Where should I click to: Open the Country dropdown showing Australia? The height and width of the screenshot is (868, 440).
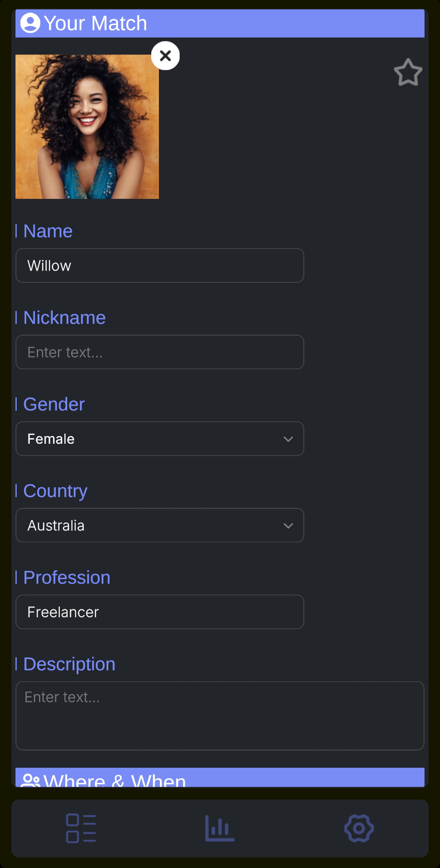coord(160,525)
